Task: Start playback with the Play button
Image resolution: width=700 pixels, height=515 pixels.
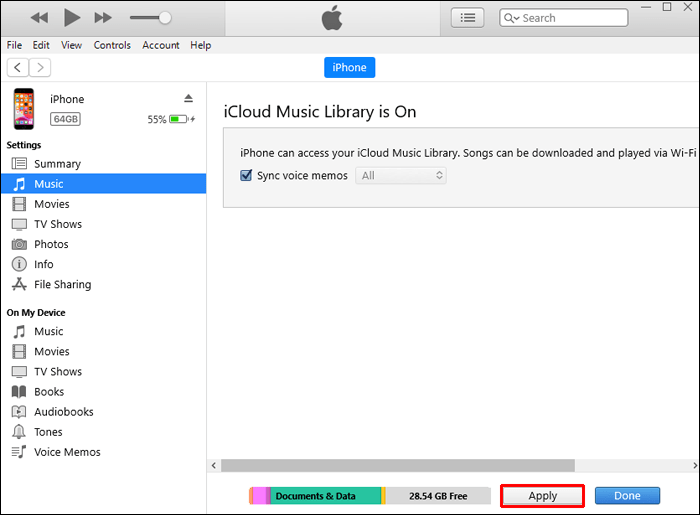Action: (x=72, y=17)
